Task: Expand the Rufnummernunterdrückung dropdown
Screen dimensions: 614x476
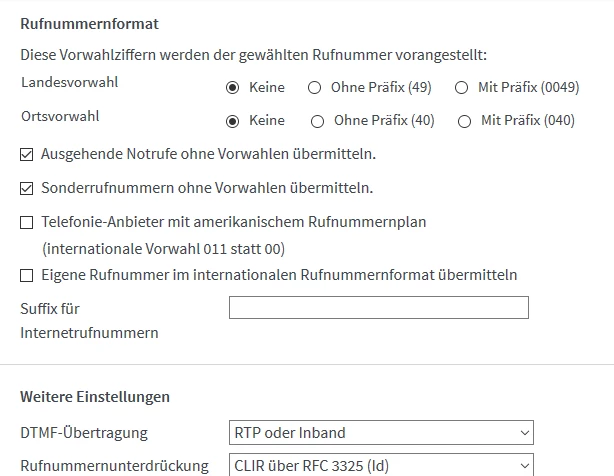Action: 381,465
